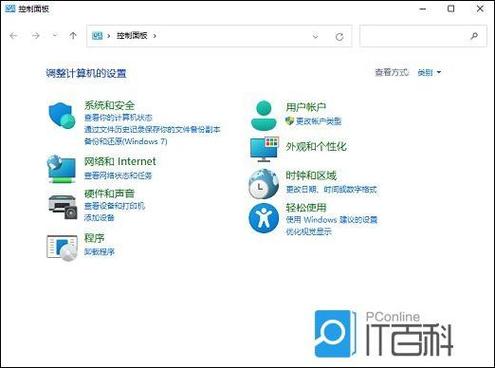Expand the chevron after 控制面板 in breadcrumb
Image resolution: width=495 pixels, height=368 pixels.
pyautogui.click(x=155, y=36)
